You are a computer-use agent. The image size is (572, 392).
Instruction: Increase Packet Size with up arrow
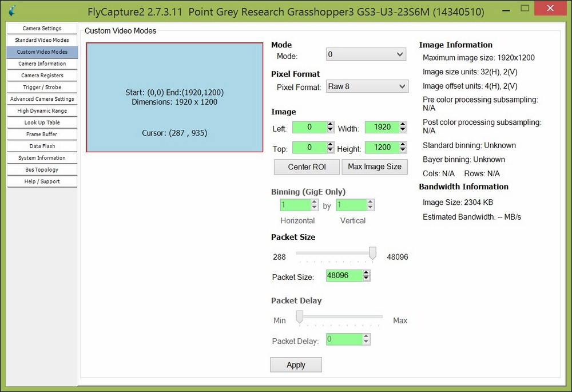[366, 272]
